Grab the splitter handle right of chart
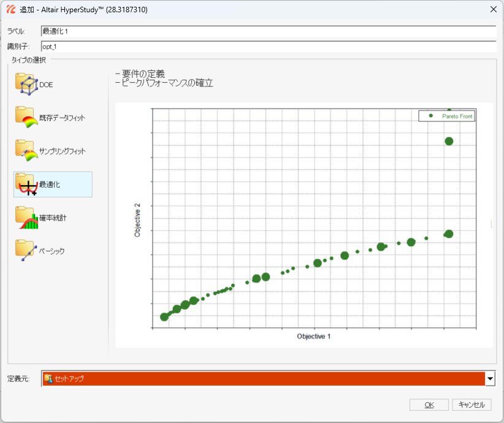504x423 pixels. [x=491, y=224]
